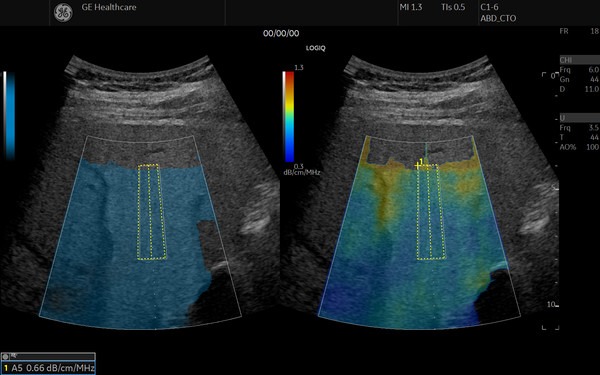Click the 'MI 1.3' mechanical index readout
This screenshot has height=375, width=600.
pyautogui.click(x=411, y=7)
